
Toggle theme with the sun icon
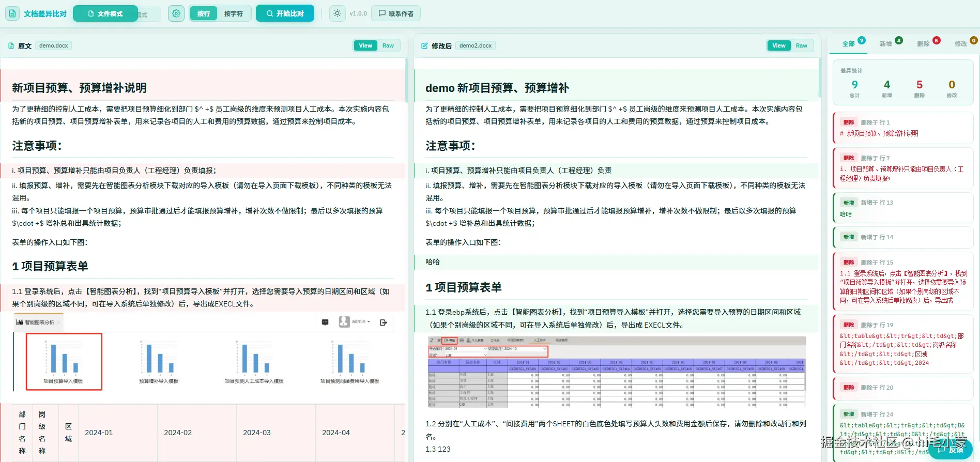point(337,13)
